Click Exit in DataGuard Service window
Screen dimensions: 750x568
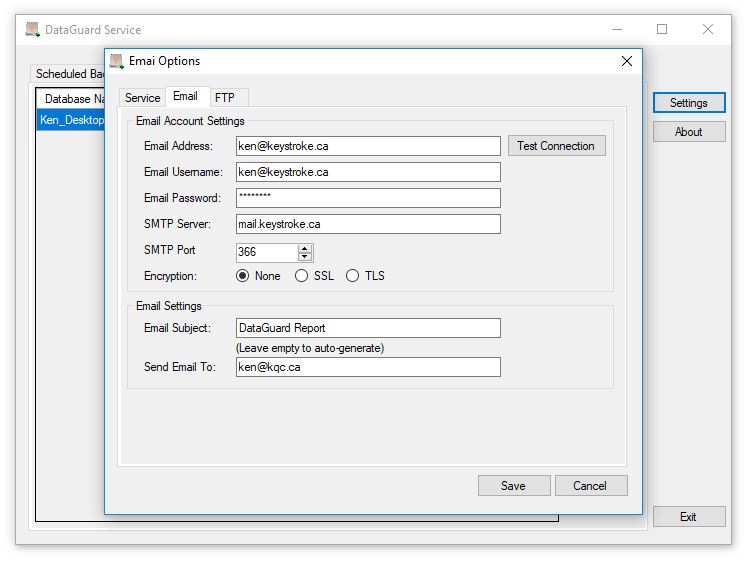pyautogui.click(x=689, y=516)
